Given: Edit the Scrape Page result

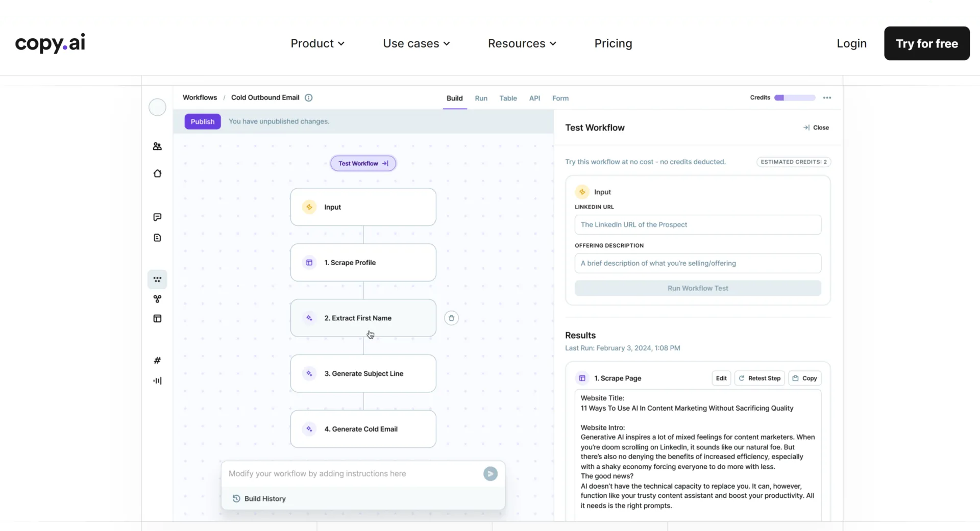Looking at the screenshot, I should click(x=721, y=378).
